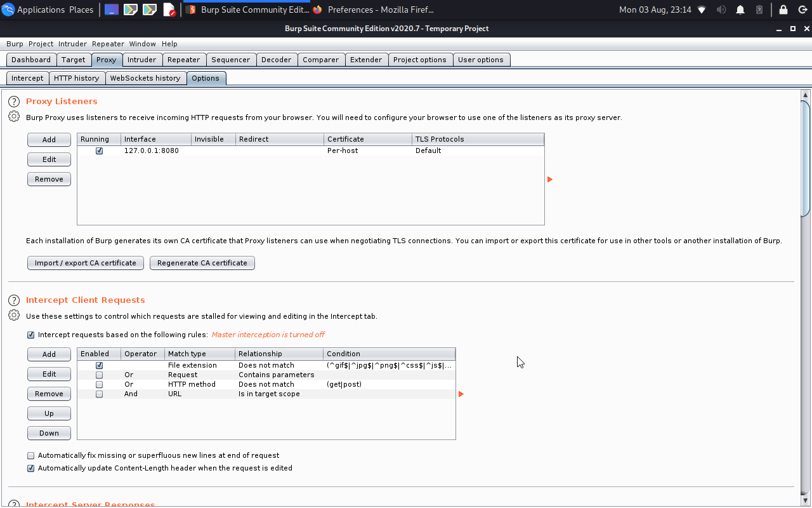Select the Burp Suite icon in the top taskbar
Viewport: 812px width, 508px height.
point(192,10)
